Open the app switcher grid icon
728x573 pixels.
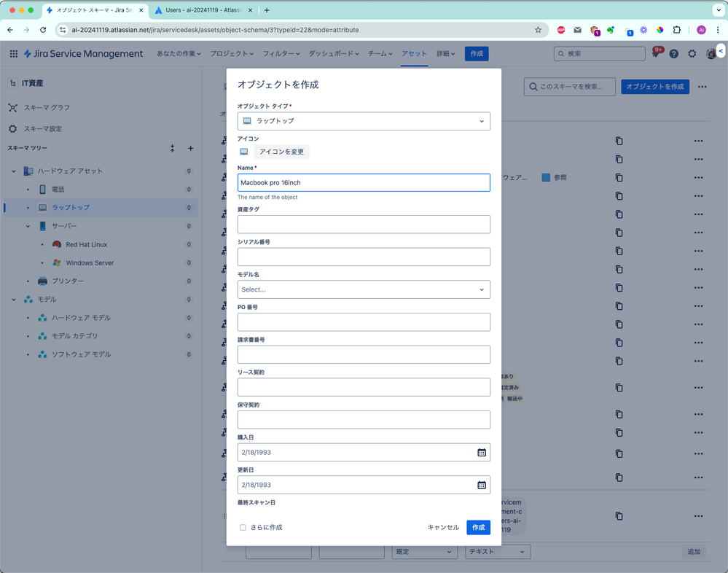point(13,54)
